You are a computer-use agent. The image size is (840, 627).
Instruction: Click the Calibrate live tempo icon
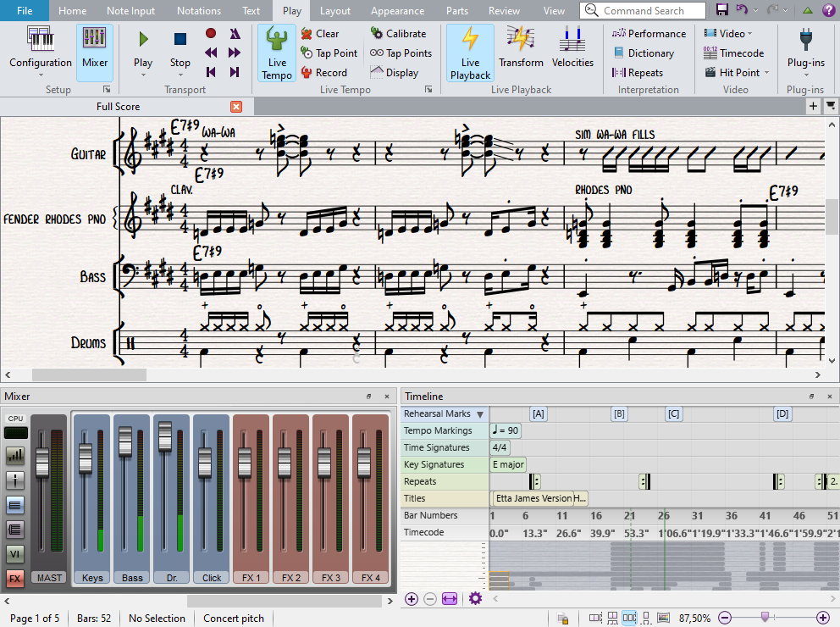pos(378,34)
